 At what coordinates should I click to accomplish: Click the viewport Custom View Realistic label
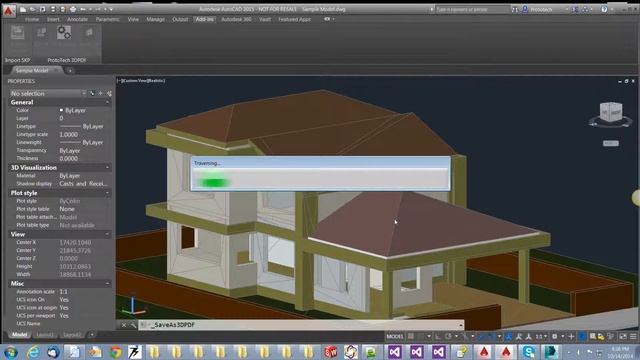pos(142,81)
